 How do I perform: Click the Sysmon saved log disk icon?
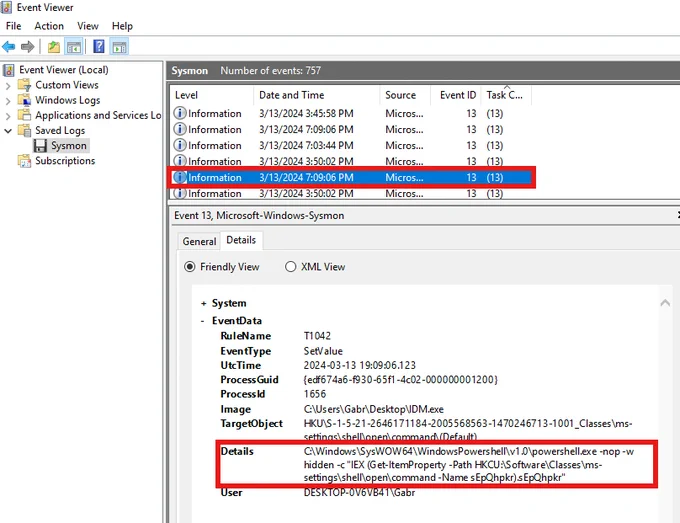pyautogui.click(x=40, y=146)
